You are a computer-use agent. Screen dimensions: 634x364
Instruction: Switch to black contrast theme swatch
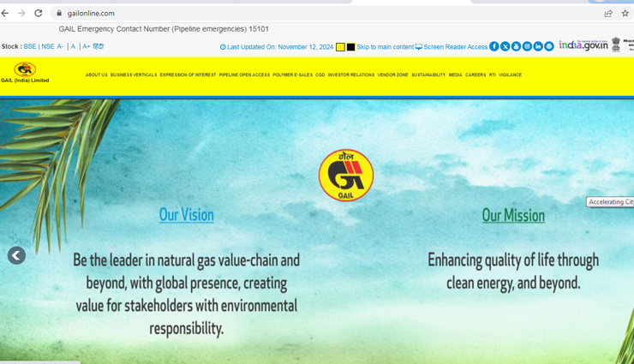pos(350,47)
